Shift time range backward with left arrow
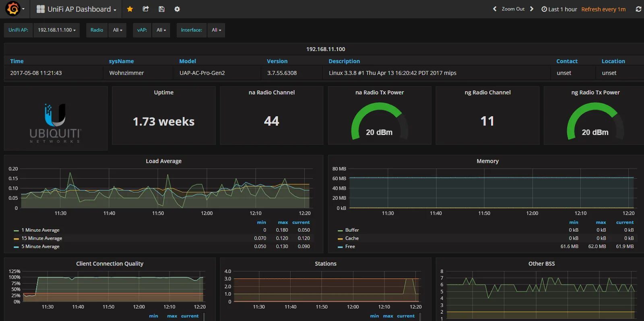Screen dimensions: 644x321 (x=495, y=9)
